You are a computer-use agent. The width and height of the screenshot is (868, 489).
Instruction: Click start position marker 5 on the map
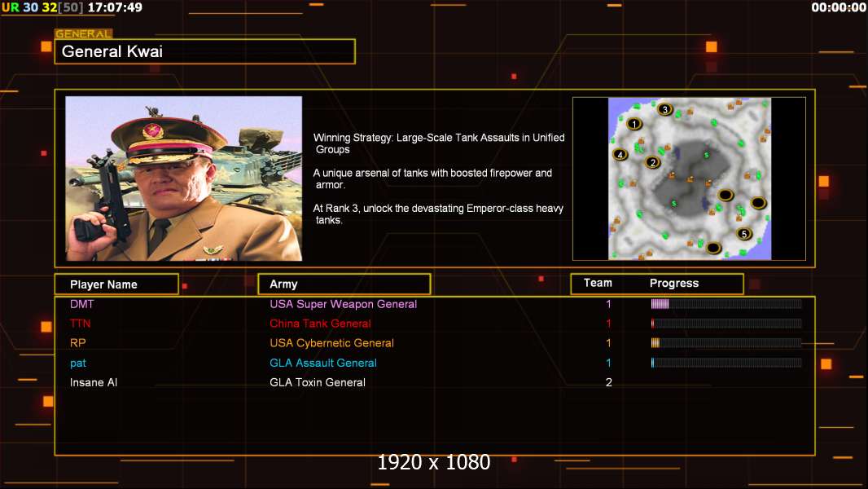(744, 234)
